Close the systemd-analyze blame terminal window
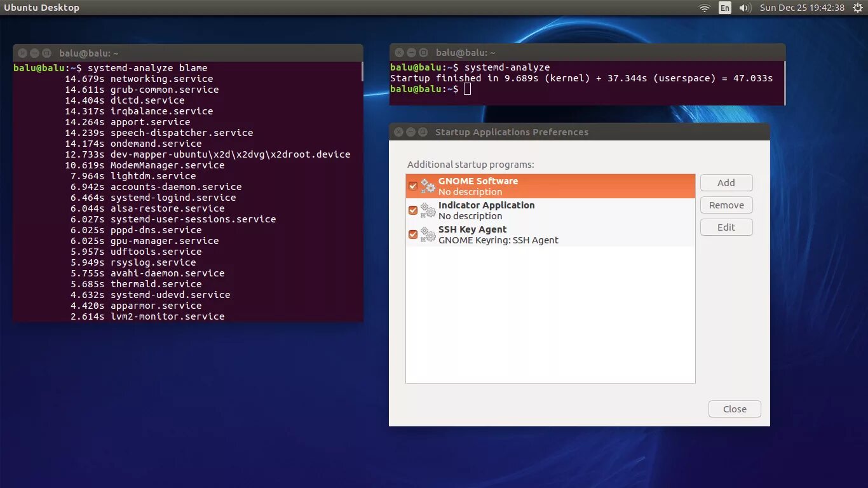The width and height of the screenshot is (868, 488). click(23, 53)
